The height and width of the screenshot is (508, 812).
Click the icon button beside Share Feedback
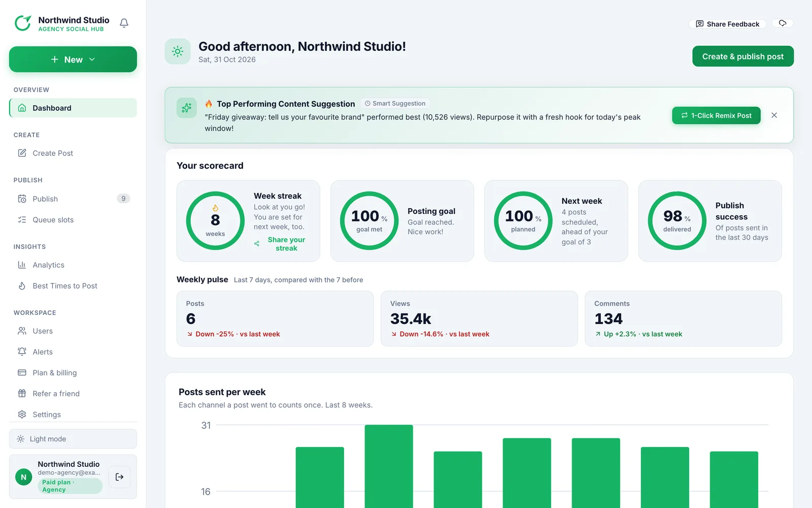pos(783,23)
